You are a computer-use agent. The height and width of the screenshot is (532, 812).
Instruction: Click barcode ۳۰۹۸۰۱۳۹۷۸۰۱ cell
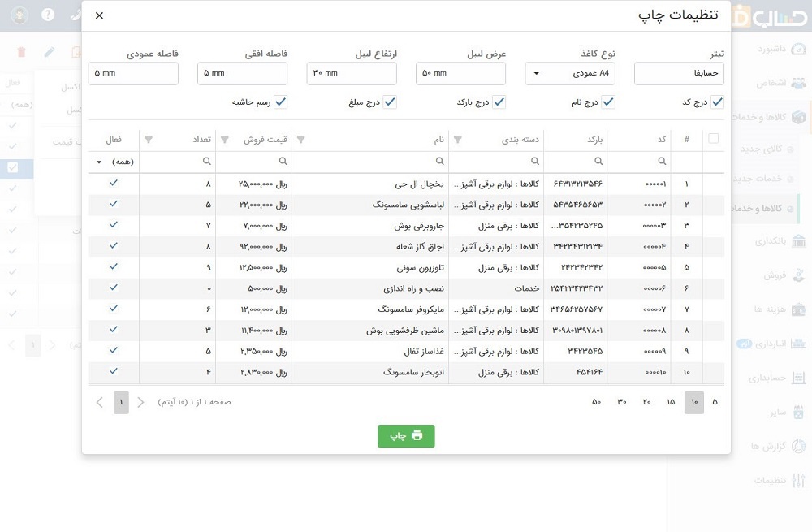point(577,331)
